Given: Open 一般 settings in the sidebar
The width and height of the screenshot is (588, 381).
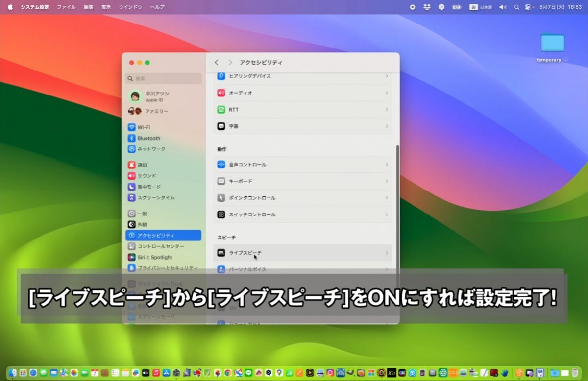Looking at the screenshot, I should tap(163, 214).
